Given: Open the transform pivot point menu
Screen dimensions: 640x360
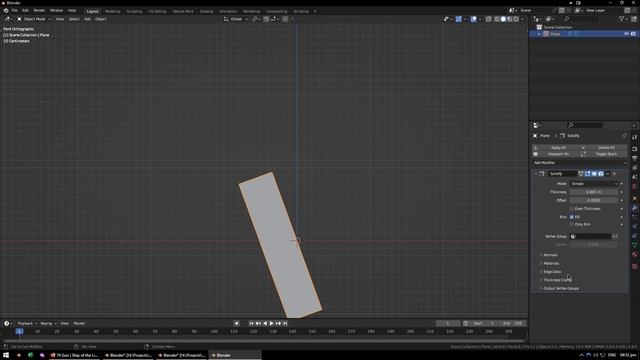Looking at the screenshot, I should (256, 19).
